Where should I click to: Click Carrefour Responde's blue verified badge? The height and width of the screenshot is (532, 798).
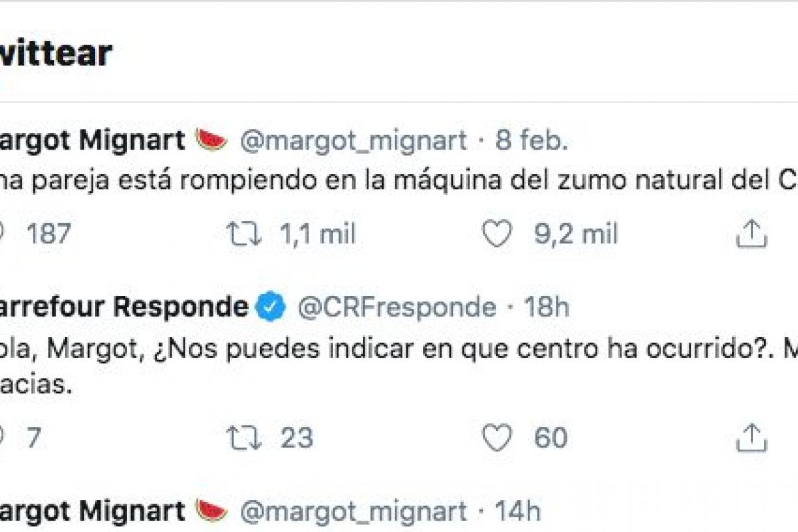click(271, 307)
